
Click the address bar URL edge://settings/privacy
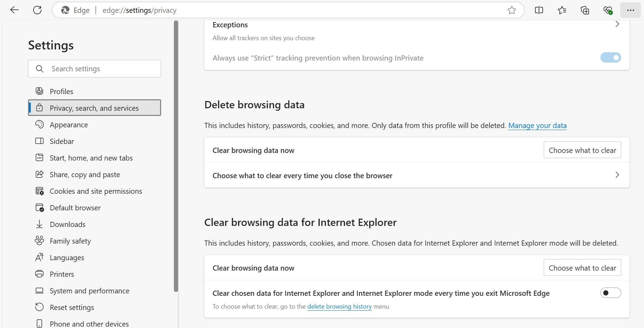pyautogui.click(x=139, y=10)
